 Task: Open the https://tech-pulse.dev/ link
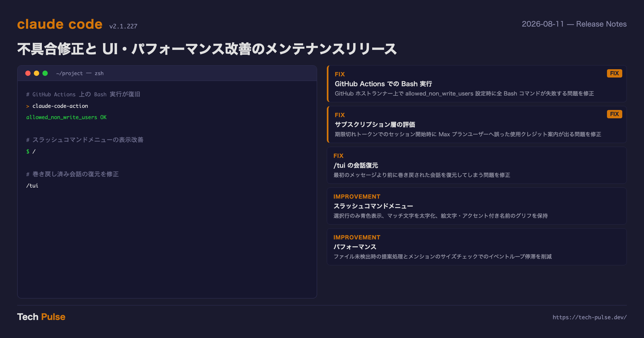pyautogui.click(x=590, y=317)
